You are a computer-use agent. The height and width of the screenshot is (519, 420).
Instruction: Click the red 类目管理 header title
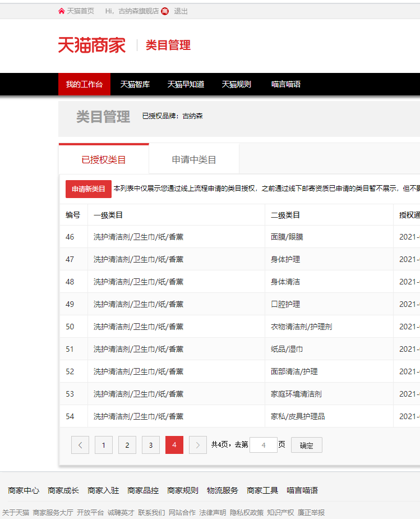pyautogui.click(x=168, y=45)
